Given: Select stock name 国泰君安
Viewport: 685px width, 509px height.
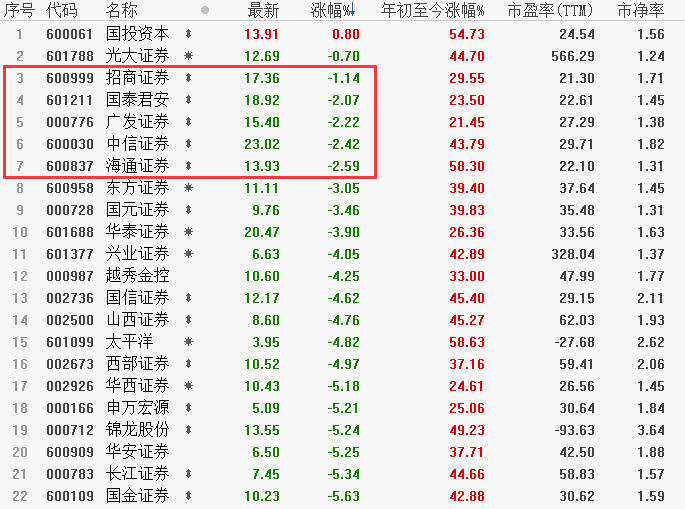Looking at the screenshot, I should pyautogui.click(x=137, y=100).
